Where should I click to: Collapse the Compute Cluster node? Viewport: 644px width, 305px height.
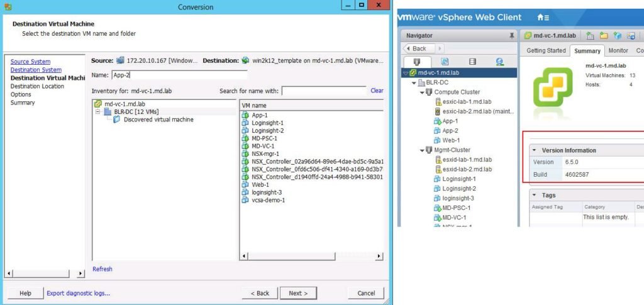(421, 92)
